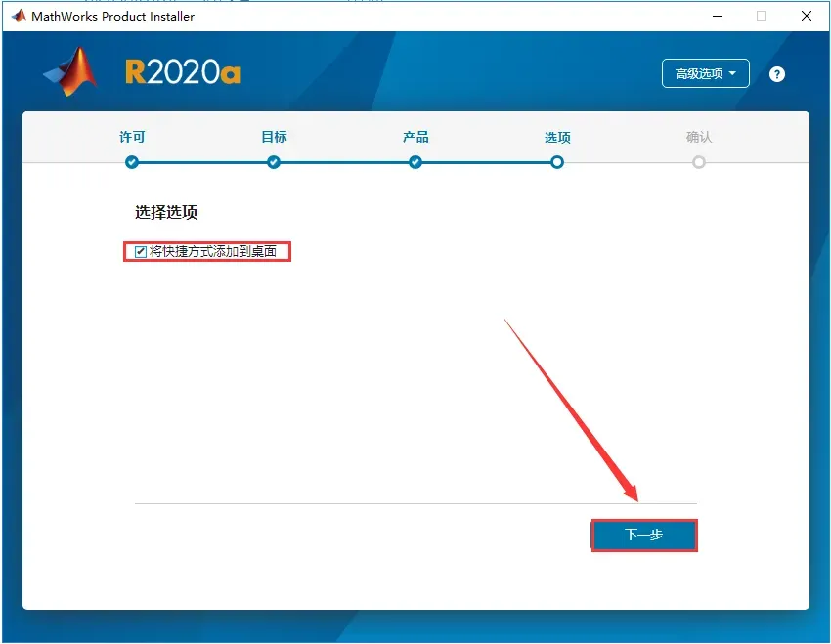Image resolution: width=831 pixels, height=644 pixels.
Task: Click the 目标 step checkmark circle
Action: [x=274, y=162]
